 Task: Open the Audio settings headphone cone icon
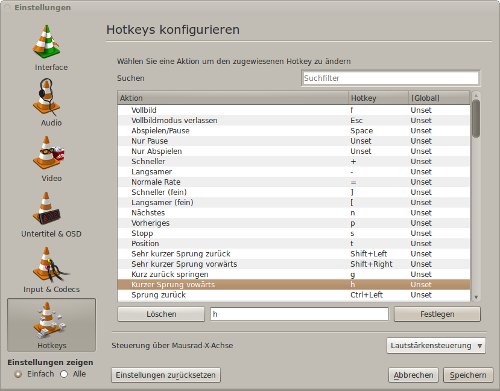47,97
